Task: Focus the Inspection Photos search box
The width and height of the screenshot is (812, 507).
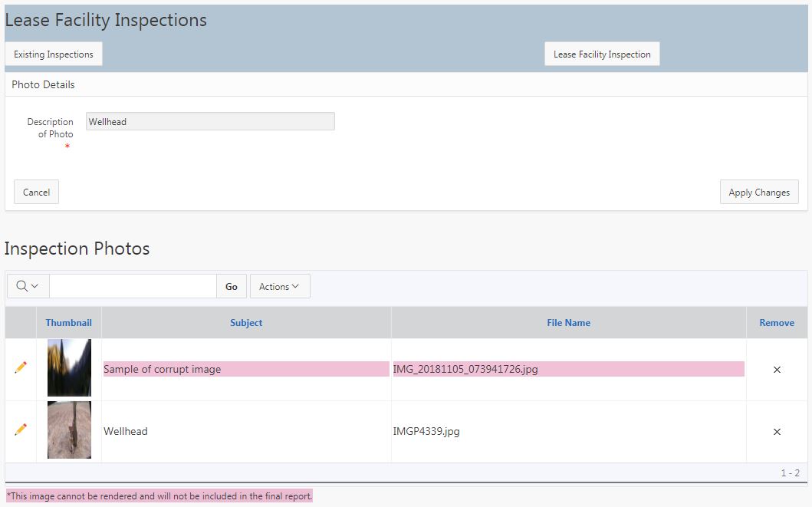Action: pyautogui.click(x=133, y=286)
